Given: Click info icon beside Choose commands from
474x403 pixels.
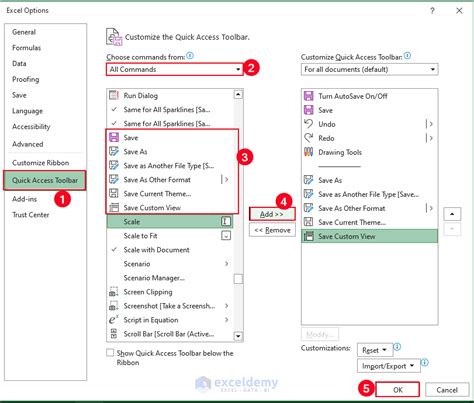Looking at the screenshot, I should (x=190, y=56).
